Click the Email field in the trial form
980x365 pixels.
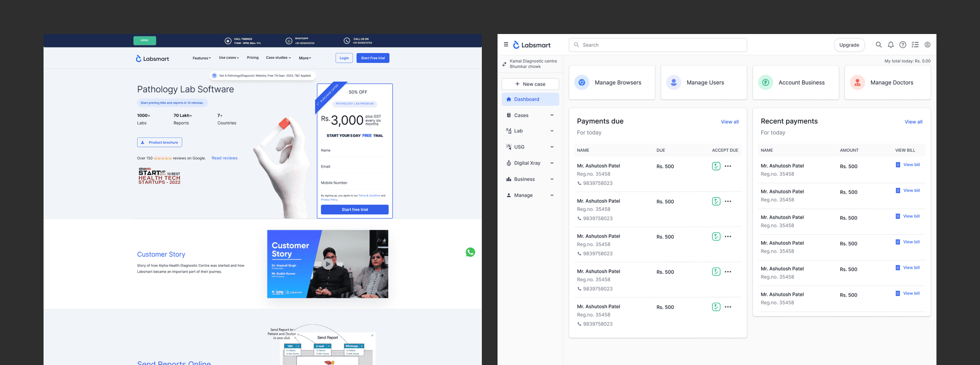coord(355,167)
